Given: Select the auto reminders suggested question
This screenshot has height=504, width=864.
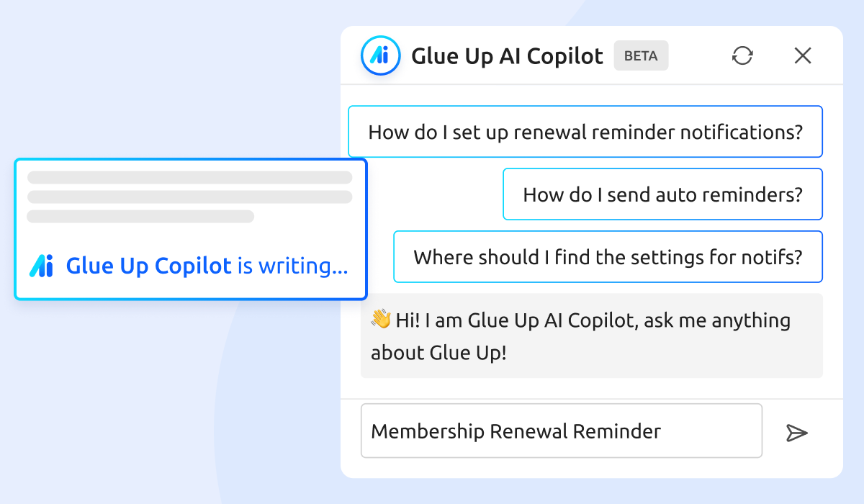Looking at the screenshot, I should tap(662, 194).
